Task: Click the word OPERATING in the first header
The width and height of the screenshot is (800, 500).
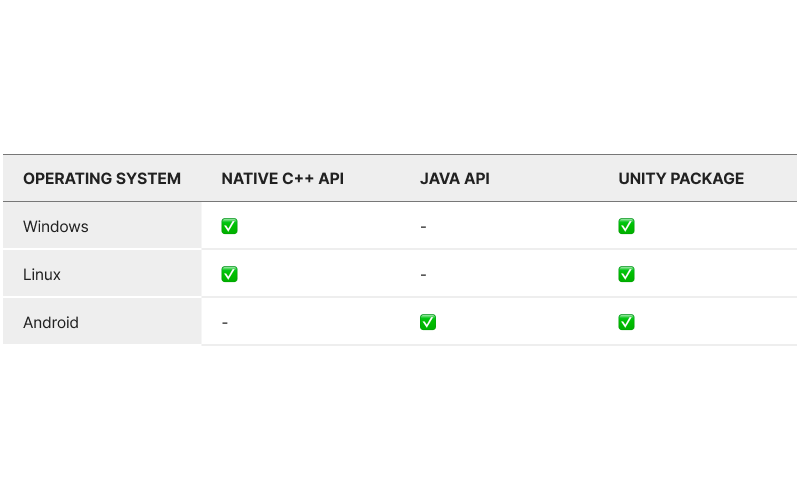Action: click(x=65, y=179)
